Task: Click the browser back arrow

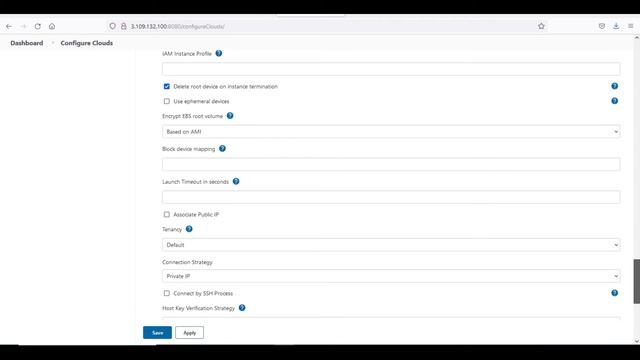Action: click(9, 26)
